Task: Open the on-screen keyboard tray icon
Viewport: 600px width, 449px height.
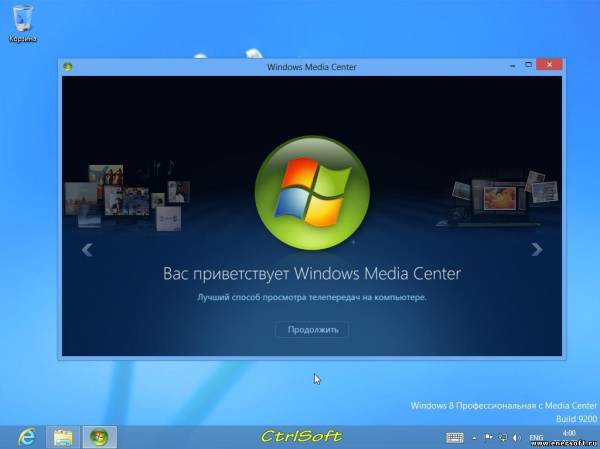Action: [455, 437]
